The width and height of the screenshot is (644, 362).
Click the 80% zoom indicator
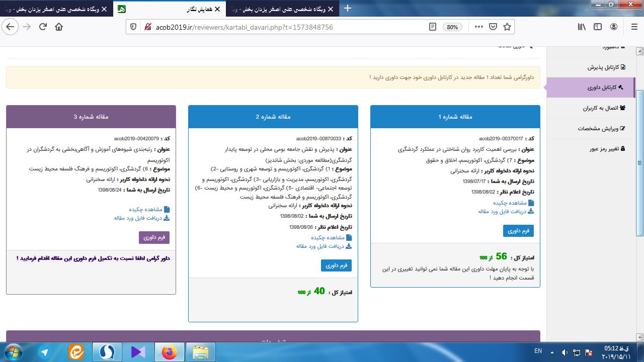(x=452, y=27)
